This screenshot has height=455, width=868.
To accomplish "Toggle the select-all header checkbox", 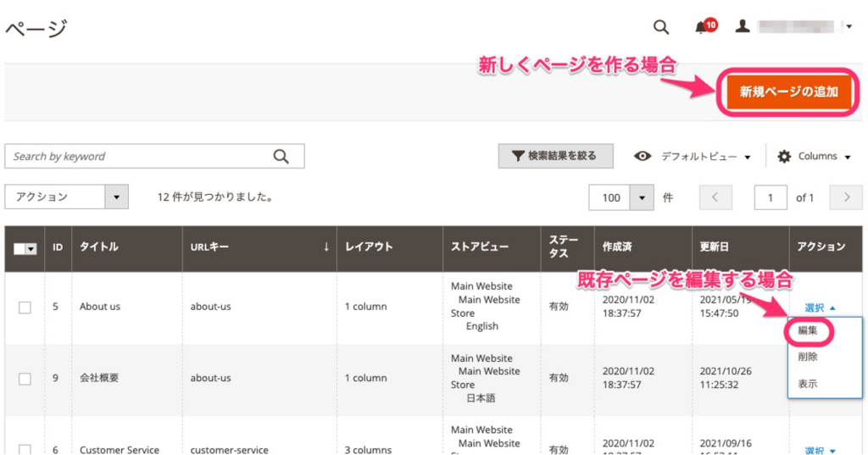I will (x=19, y=249).
